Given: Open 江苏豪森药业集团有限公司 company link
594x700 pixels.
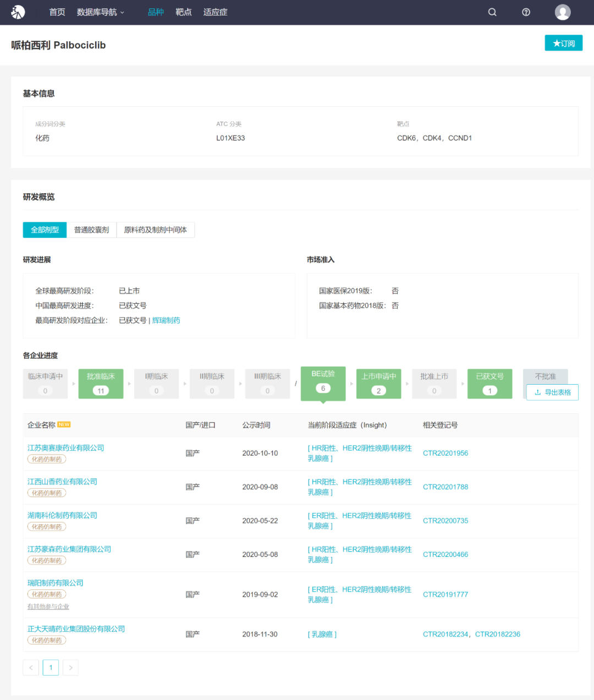Looking at the screenshot, I should [x=69, y=549].
